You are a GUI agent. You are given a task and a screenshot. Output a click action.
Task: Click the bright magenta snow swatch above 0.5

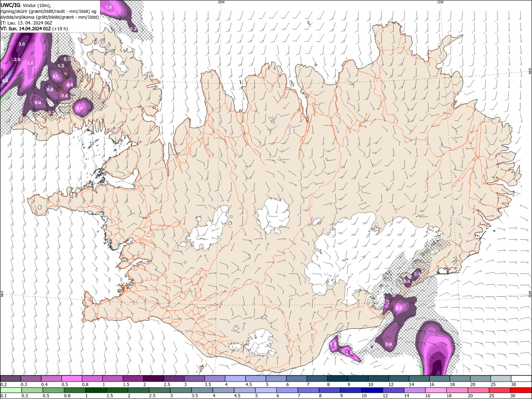click(71, 379)
